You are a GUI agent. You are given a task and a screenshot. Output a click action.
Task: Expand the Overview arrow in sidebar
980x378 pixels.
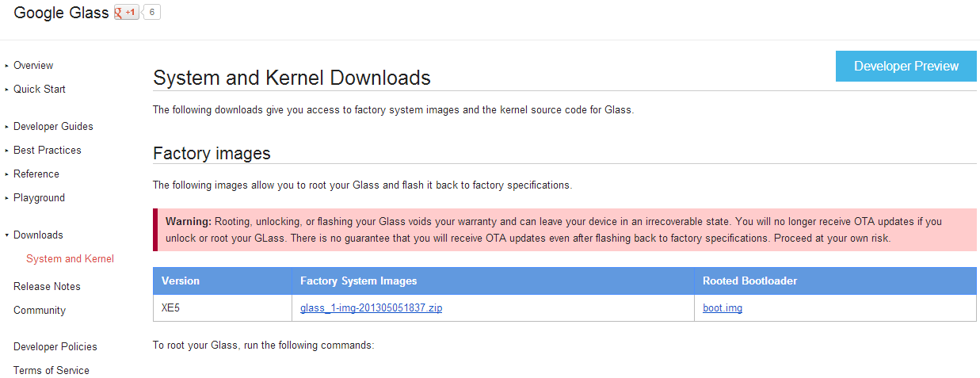6,66
